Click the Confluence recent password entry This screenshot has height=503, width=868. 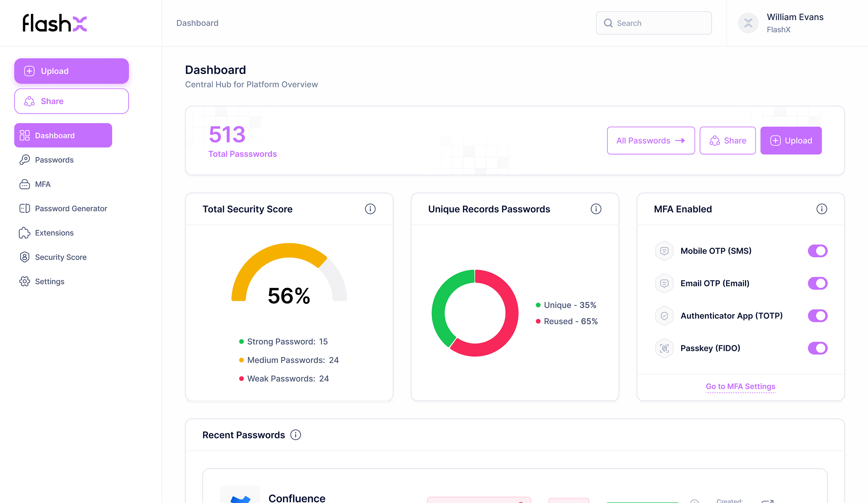pos(515,486)
